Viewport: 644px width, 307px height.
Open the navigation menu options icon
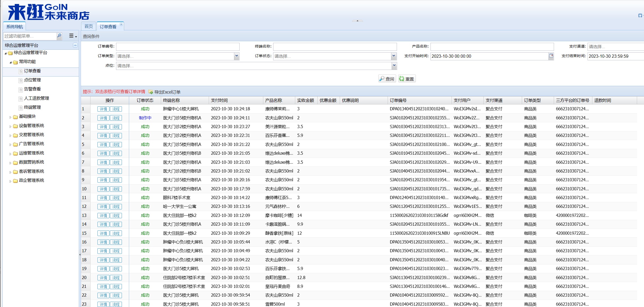(73, 36)
